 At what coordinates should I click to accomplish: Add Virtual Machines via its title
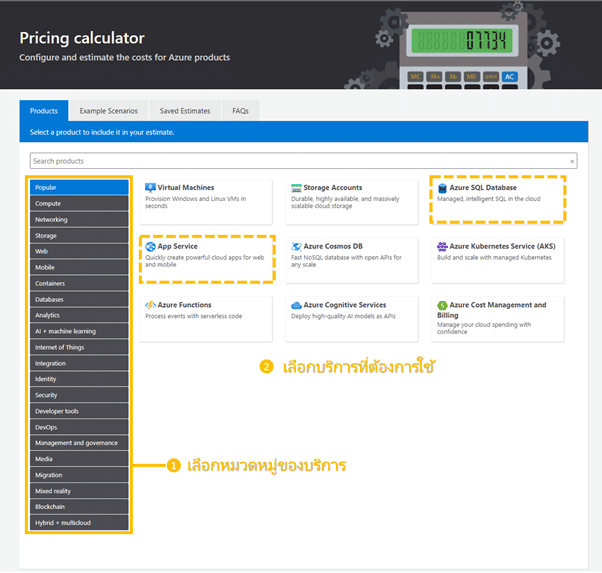pyautogui.click(x=186, y=188)
